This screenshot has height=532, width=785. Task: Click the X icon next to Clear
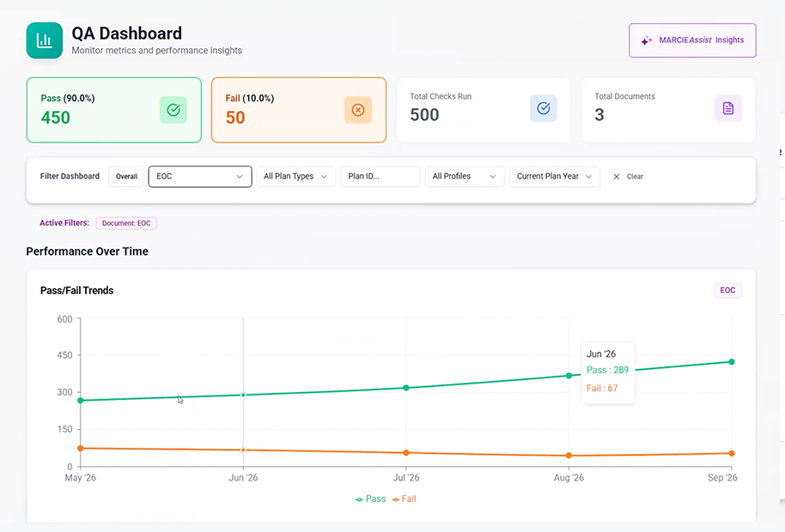(x=616, y=177)
